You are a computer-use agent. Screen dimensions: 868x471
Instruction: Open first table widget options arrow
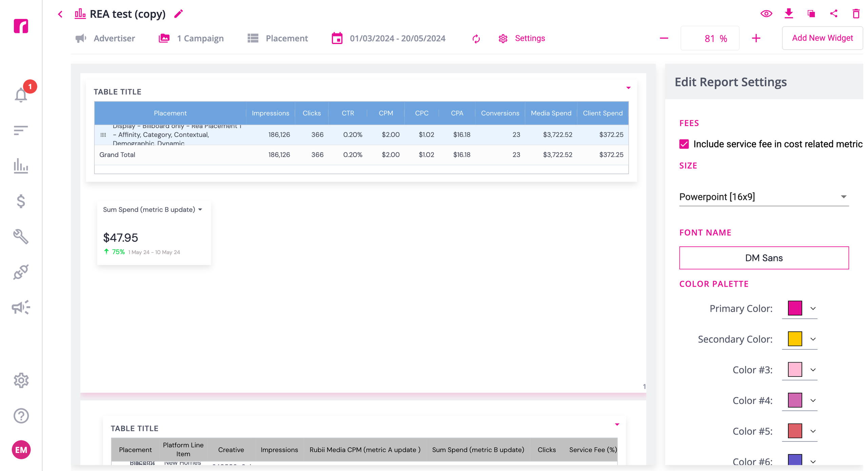pos(628,88)
